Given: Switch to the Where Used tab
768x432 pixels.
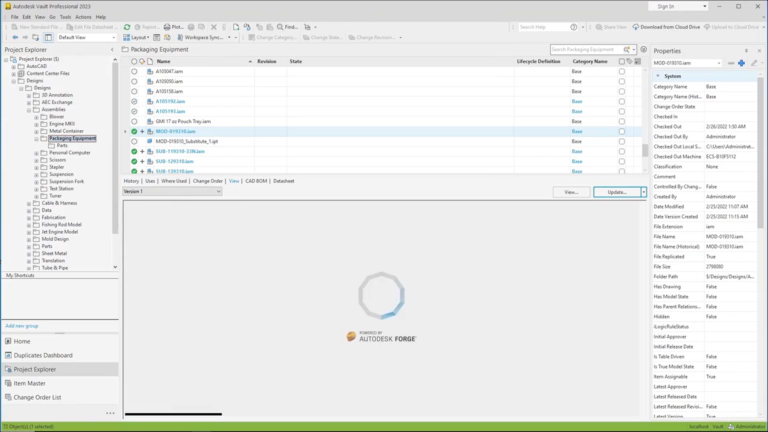Looking at the screenshot, I should [x=174, y=181].
